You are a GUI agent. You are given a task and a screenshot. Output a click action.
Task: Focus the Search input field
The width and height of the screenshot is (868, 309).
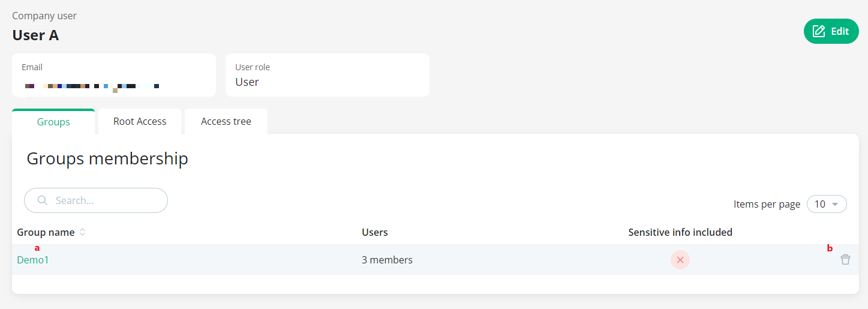click(96, 200)
